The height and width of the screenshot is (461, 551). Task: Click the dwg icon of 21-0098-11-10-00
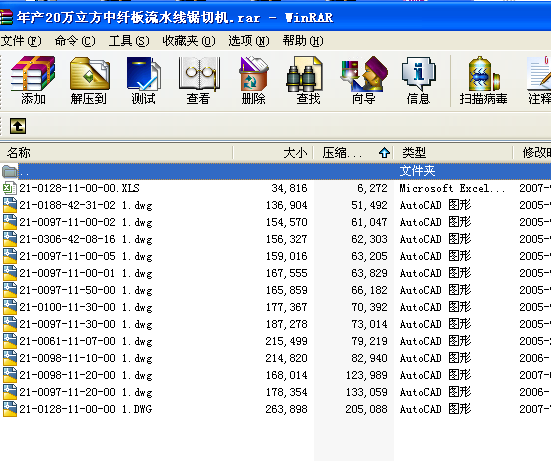coord(9,358)
